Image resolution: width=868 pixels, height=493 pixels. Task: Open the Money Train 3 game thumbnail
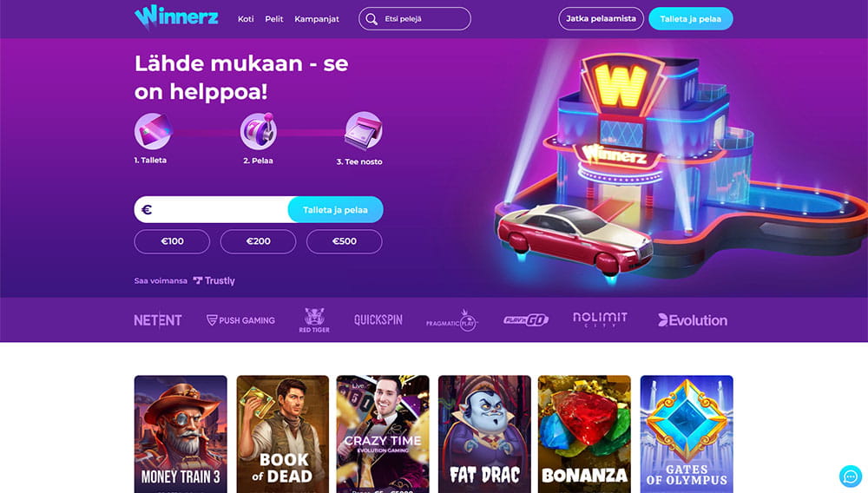[181, 434]
